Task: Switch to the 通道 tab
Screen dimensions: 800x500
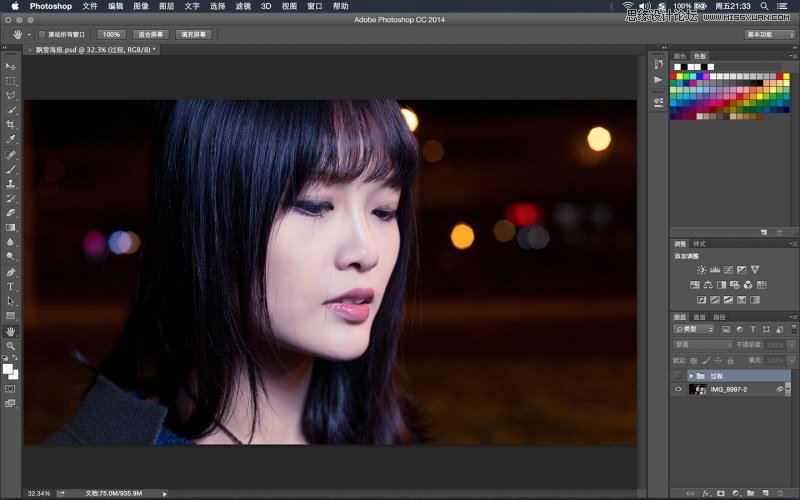Action: 700,316
